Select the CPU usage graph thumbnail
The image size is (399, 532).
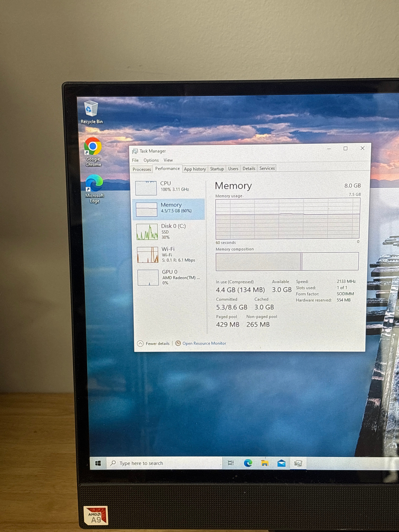tap(146, 188)
